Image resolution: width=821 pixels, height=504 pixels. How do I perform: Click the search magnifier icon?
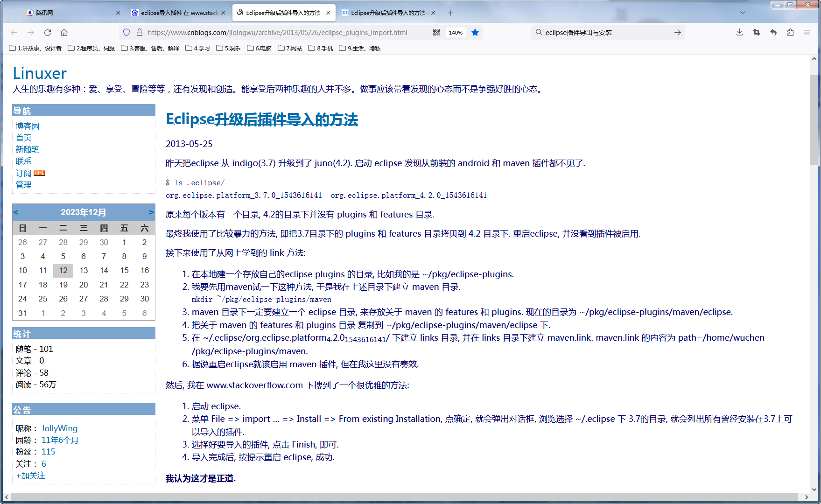click(x=539, y=32)
